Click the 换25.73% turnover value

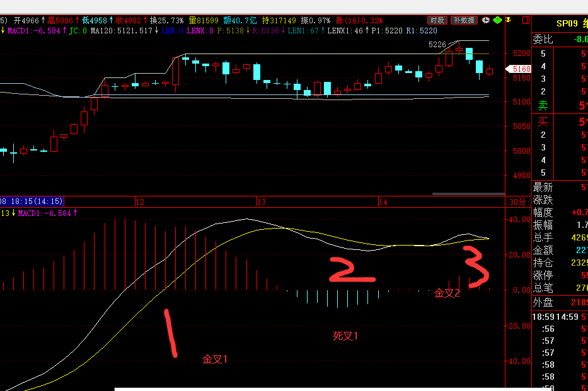pos(166,20)
